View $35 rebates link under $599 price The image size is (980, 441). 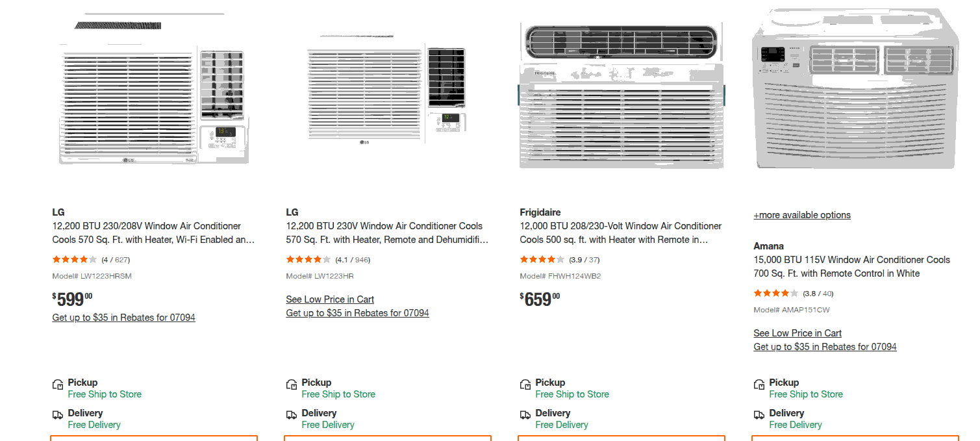pos(123,318)
